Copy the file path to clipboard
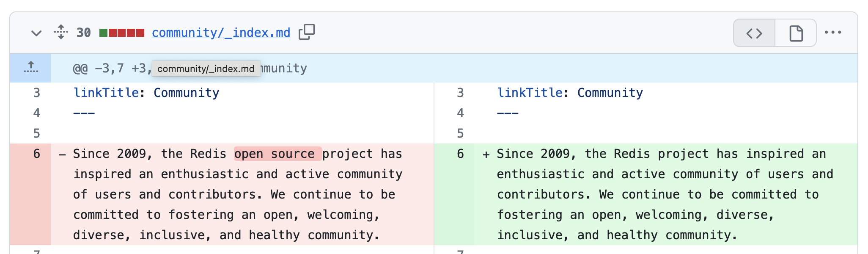The height and width of the screenshot is (254, 868). point(307,32)
